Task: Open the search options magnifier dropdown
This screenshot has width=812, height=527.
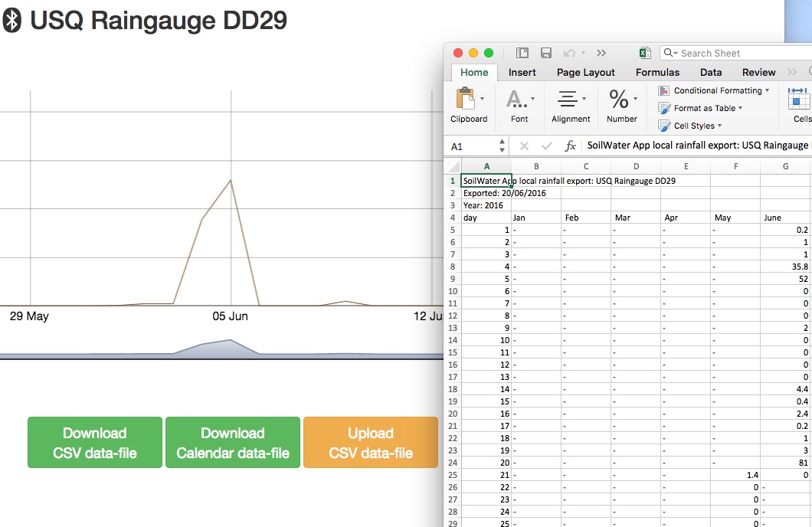Action: pos(670,53)
